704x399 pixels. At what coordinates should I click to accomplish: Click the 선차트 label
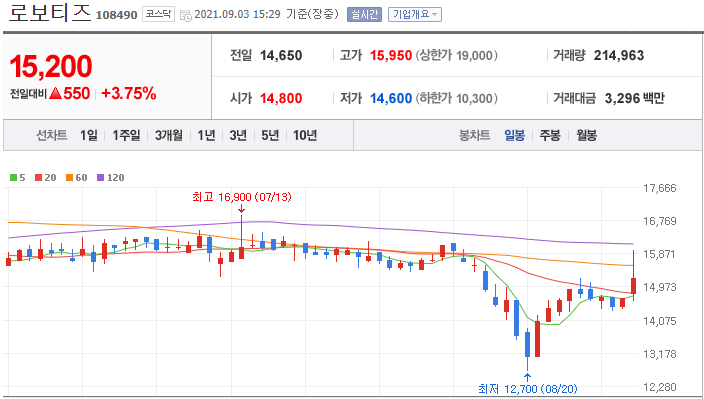coord(52,135)
